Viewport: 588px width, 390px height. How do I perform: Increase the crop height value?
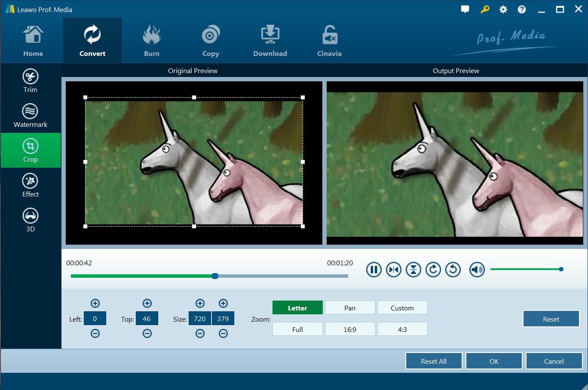point(223,304)
